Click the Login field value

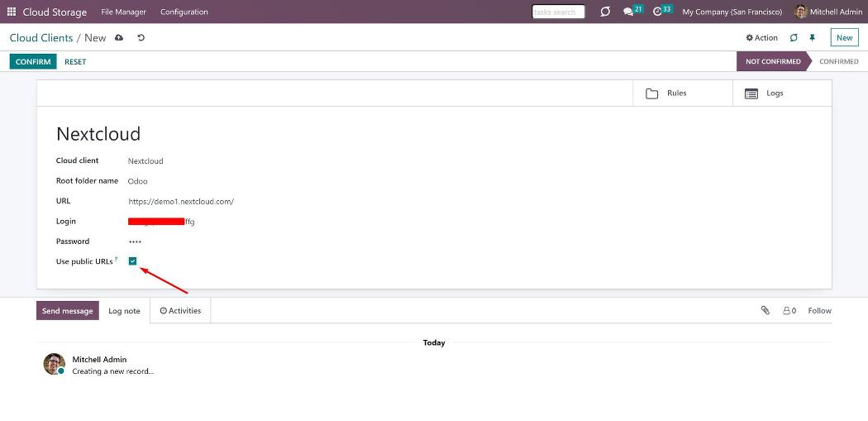coord(161,222)
